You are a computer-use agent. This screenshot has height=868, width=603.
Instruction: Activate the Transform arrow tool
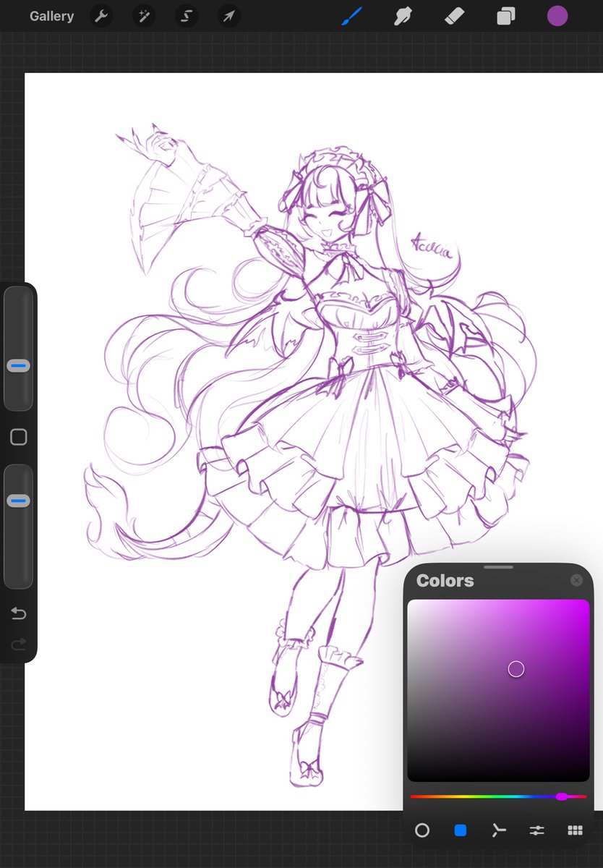click(x=229, y=16)
